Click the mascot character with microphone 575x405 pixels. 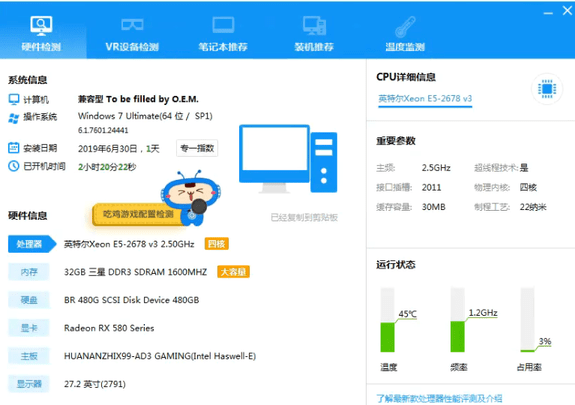[x=191, y=197]
